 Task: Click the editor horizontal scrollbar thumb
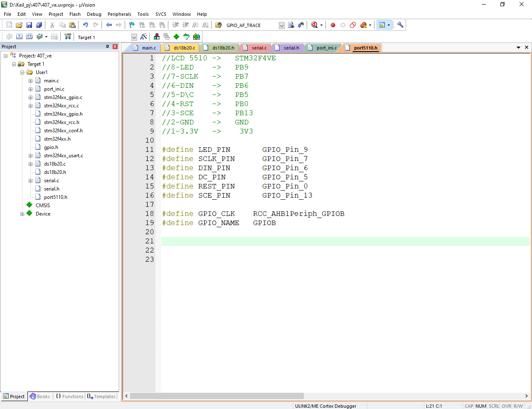(x=217, y=396)
